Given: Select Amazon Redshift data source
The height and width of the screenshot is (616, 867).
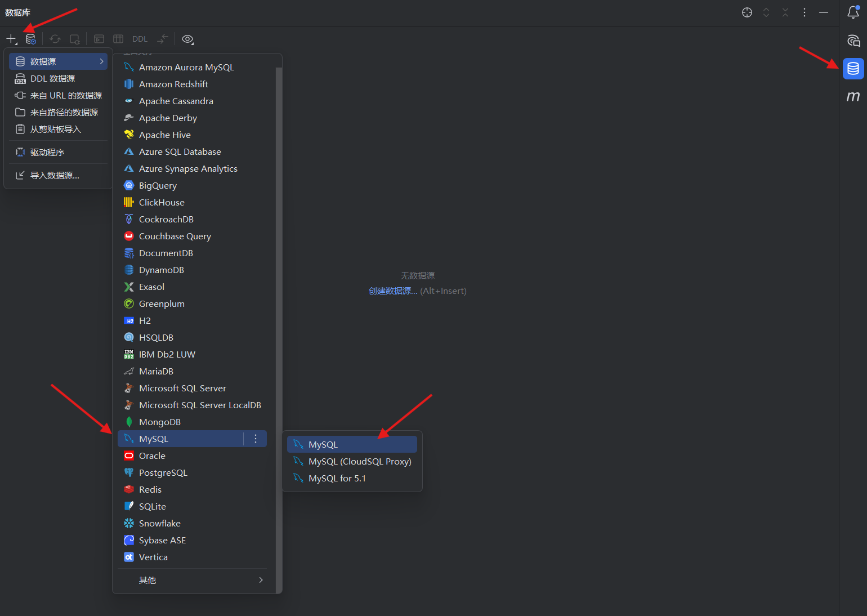Looking at the screenshot, I should 192,84.
